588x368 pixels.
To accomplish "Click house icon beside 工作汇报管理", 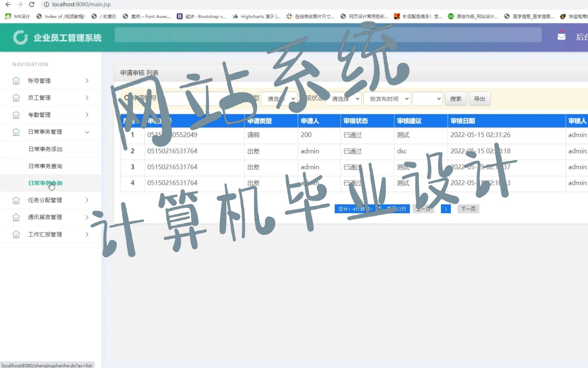I will tap(16, 234).
